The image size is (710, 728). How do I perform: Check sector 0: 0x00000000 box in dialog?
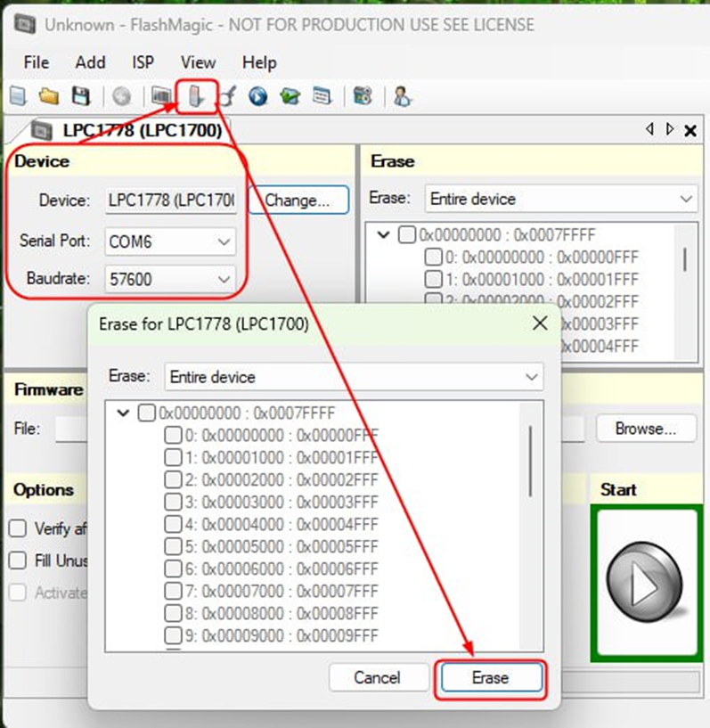tap(174, 436)
